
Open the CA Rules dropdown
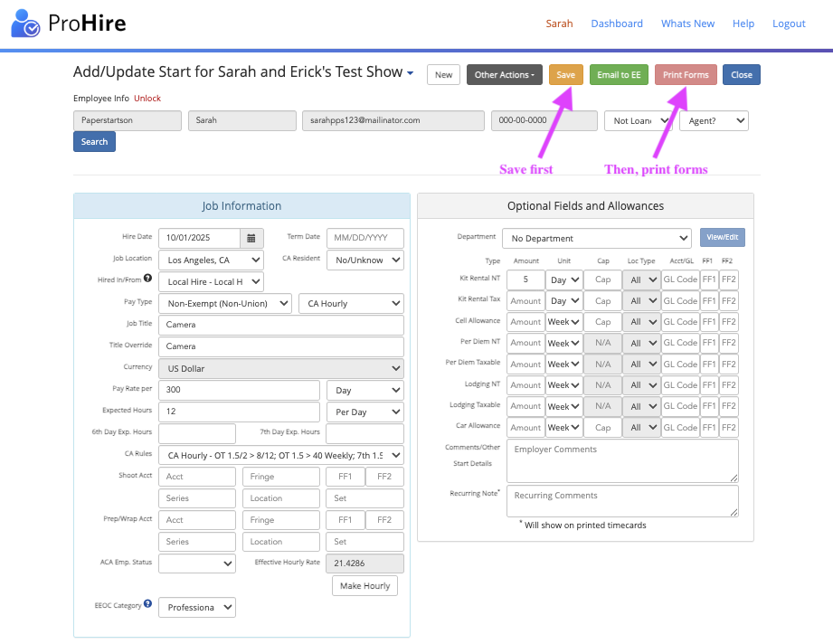(281, 455)
